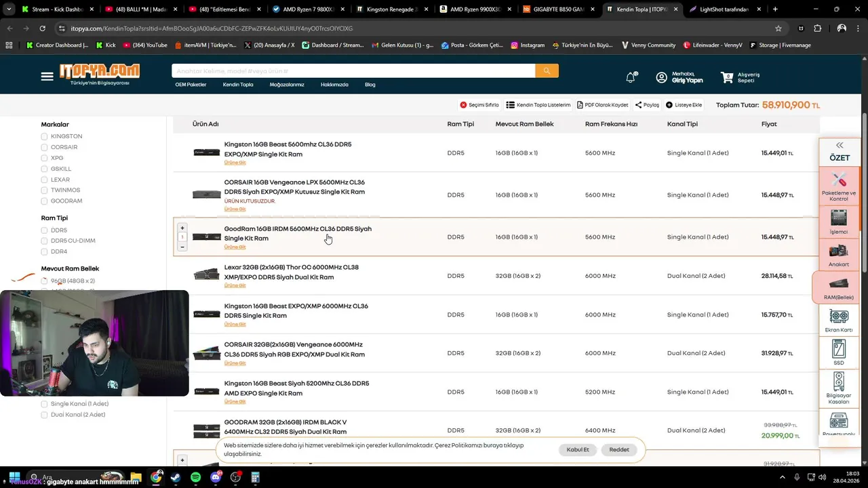Open the Blog menu item
Viewport: 868px width, 488px height.
(370, 85)
